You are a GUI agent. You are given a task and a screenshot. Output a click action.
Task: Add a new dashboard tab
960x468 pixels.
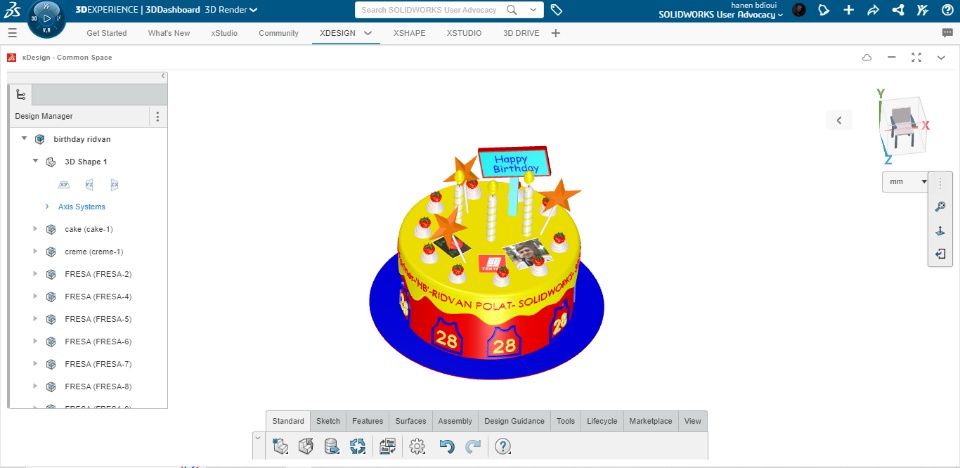[556, 33]
